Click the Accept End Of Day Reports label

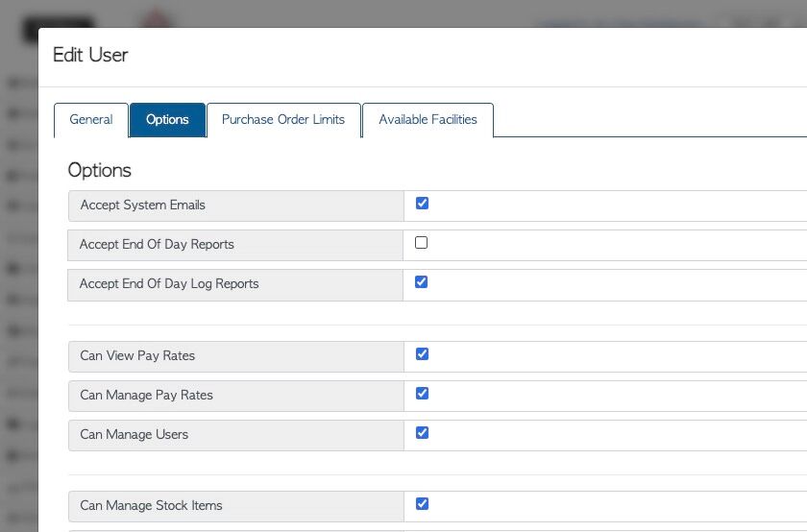pos(157,244)
